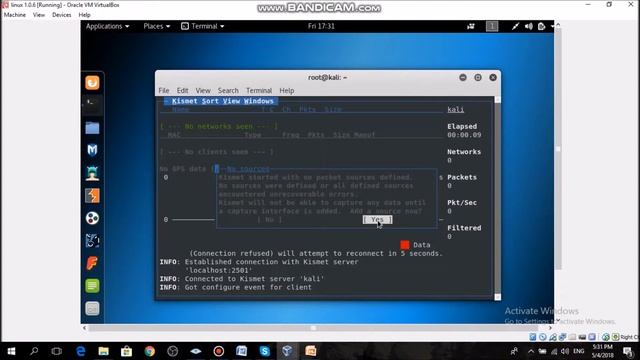
Task: Open VirtualBox Machine menu
Action: pos(15,15)
